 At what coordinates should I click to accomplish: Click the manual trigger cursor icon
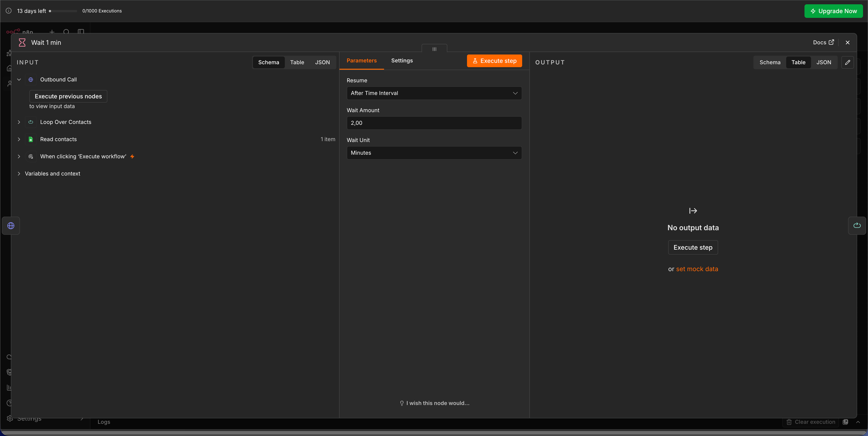click(31, 156)
